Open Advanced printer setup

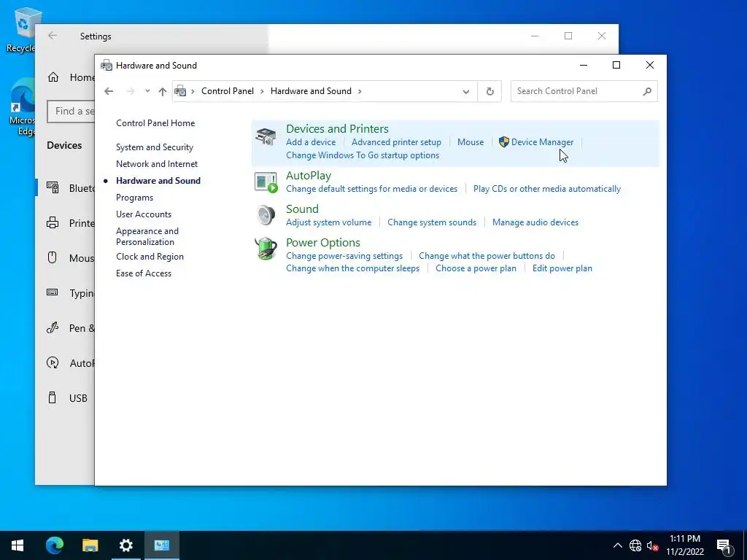[x=396, y=142]
